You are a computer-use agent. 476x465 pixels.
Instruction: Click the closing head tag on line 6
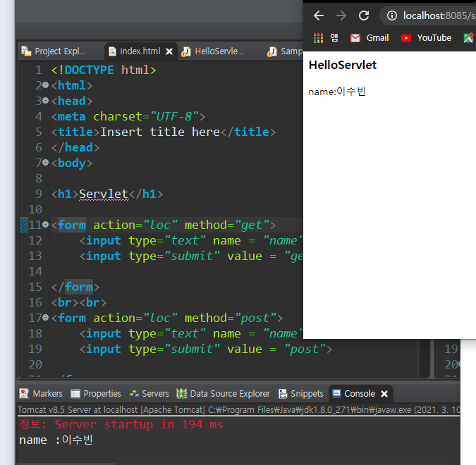pos(75,147)
